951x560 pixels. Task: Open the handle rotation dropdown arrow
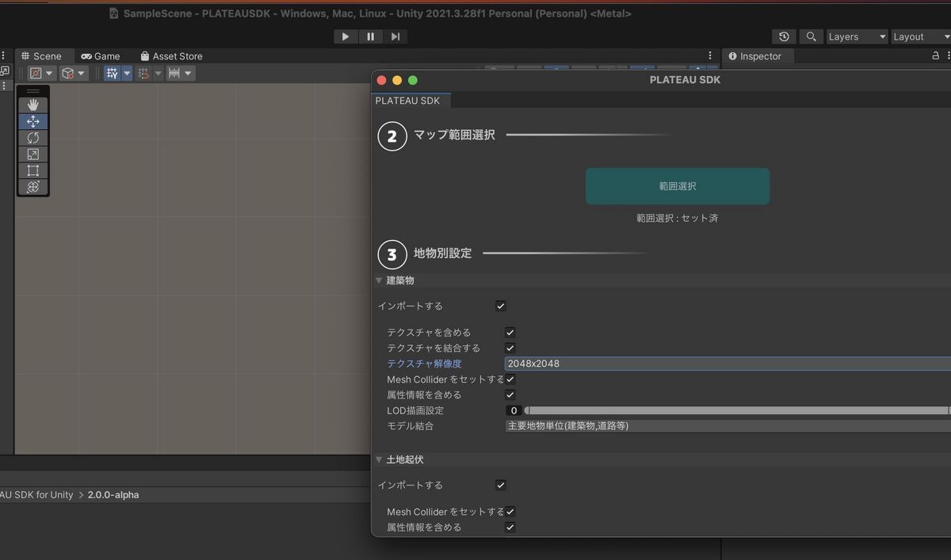point(82,73)
